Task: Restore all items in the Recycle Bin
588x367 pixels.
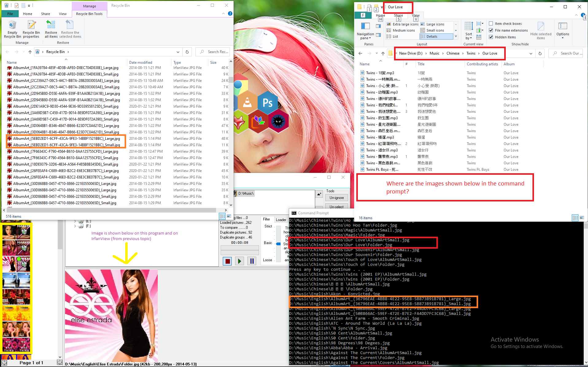Action: [x=51, y=29]
